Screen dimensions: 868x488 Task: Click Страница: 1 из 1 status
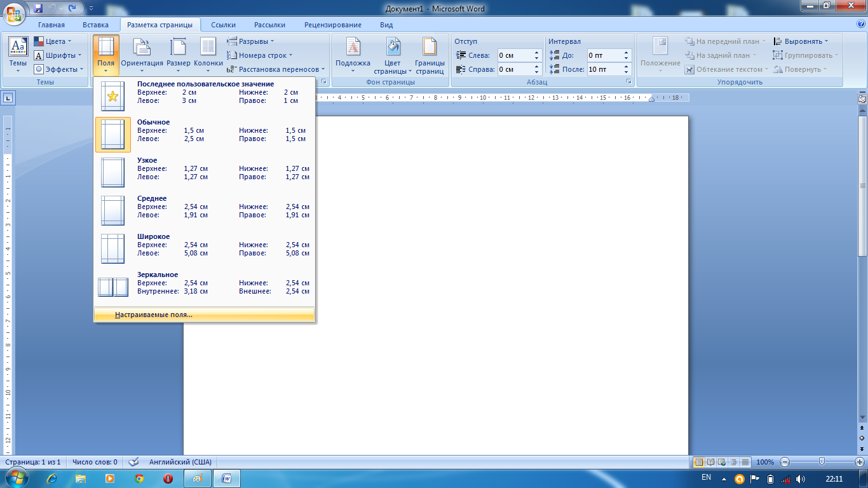(x=33, y=462)
